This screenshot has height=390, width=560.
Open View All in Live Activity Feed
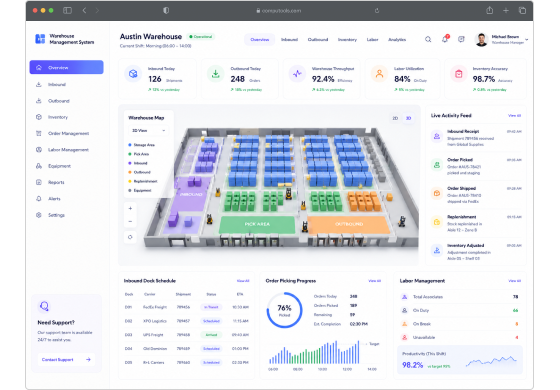(514, 115)
